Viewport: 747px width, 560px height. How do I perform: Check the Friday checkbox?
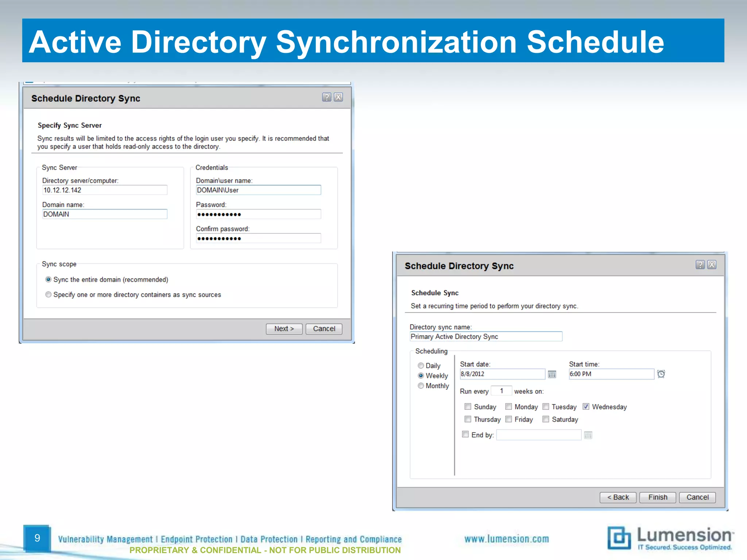pyautogui.click(x=508, y=419)
